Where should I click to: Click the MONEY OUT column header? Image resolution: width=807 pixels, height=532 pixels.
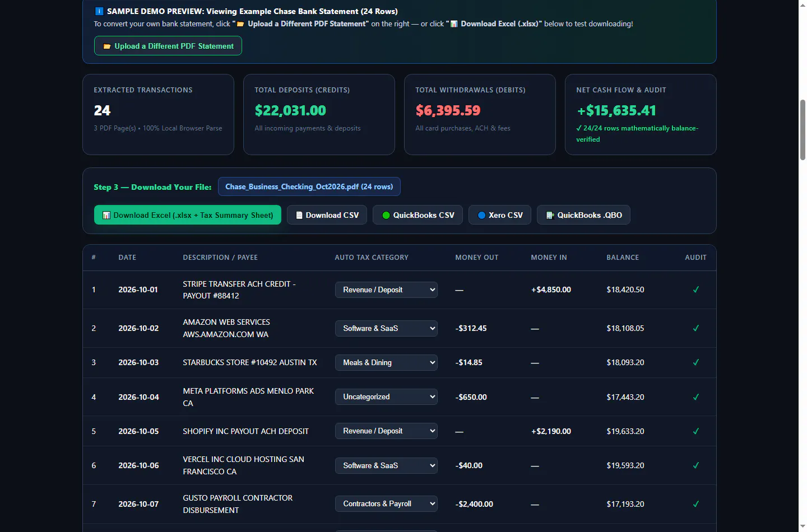[477, 258]
